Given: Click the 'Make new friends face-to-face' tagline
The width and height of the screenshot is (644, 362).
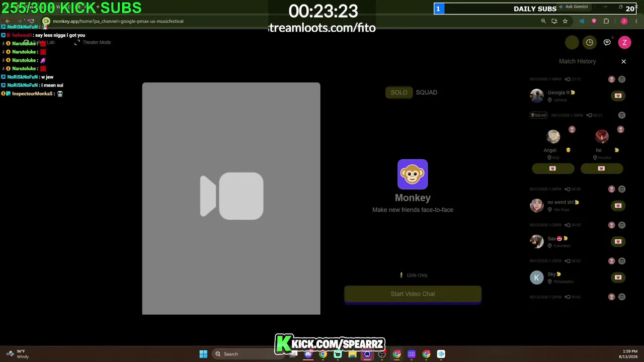Looking at the screenshot, I should pos(413,210).
